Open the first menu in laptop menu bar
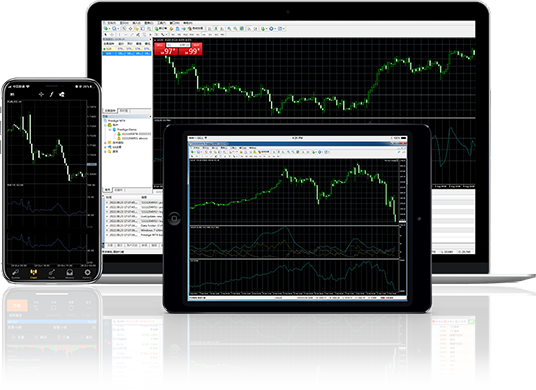 click(112, 23)
